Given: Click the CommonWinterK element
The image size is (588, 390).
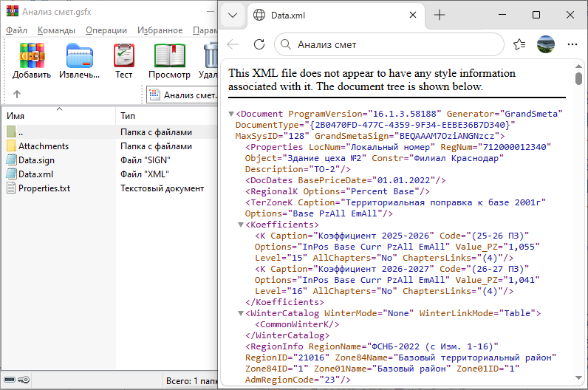Looking at the screenshot, I should 297,324.
